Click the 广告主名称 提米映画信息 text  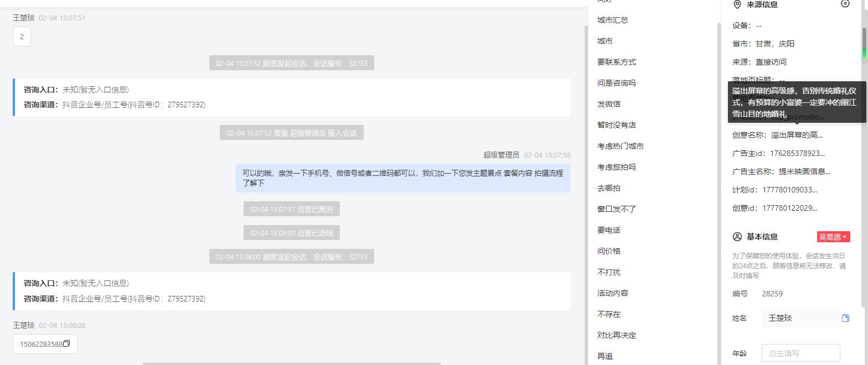click(804, 171)
